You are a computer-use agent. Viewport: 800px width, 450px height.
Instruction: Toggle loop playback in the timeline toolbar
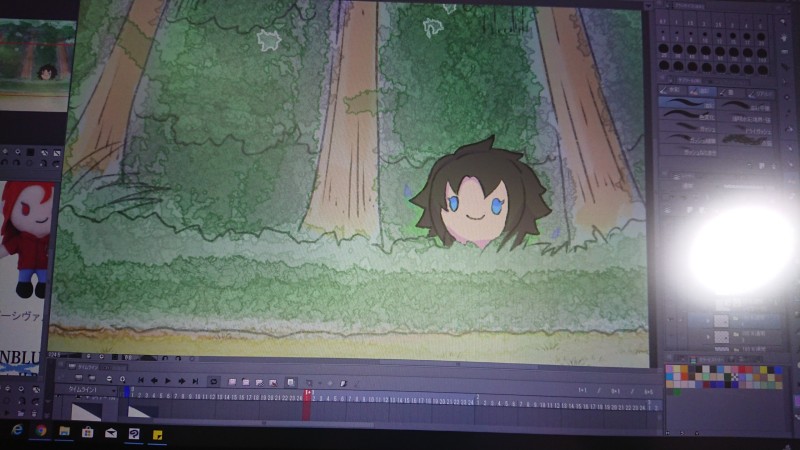tap(213, 382)
